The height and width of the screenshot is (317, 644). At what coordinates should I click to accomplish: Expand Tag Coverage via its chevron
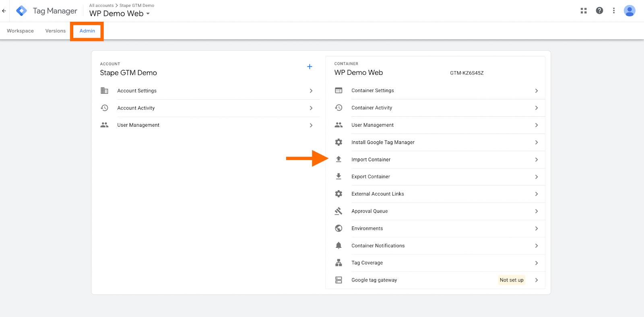(536, 263)
